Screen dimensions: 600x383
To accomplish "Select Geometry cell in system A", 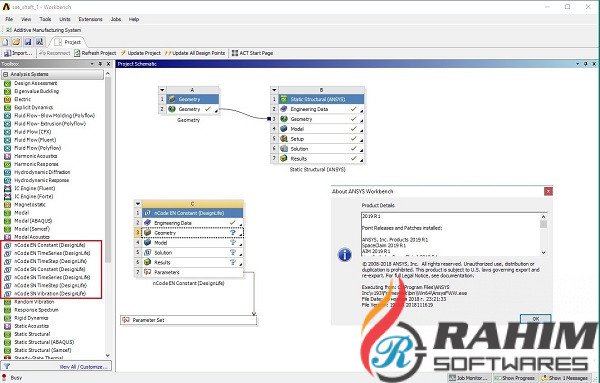I will pyautogui.click(x=192, y=109).
